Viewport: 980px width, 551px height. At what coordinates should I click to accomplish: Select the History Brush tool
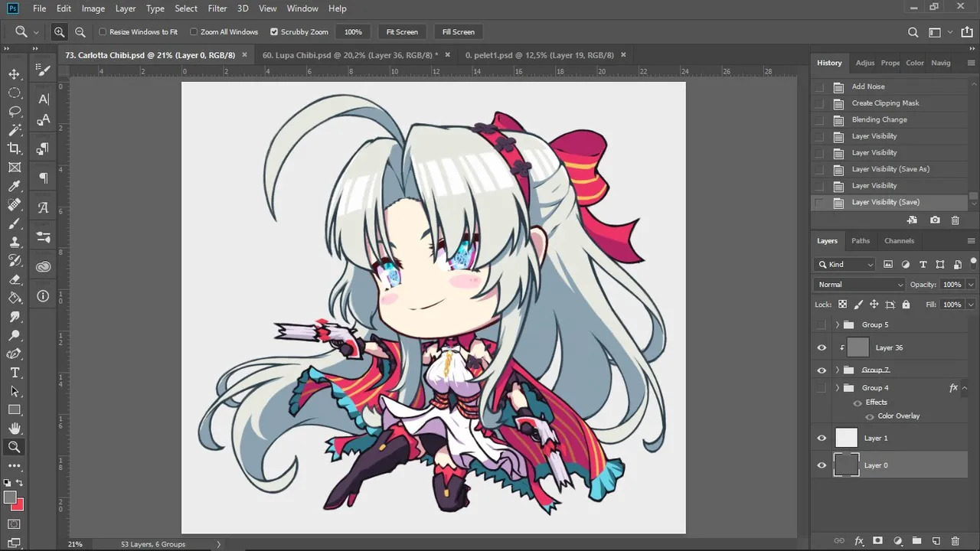click(x=15, y=261)
